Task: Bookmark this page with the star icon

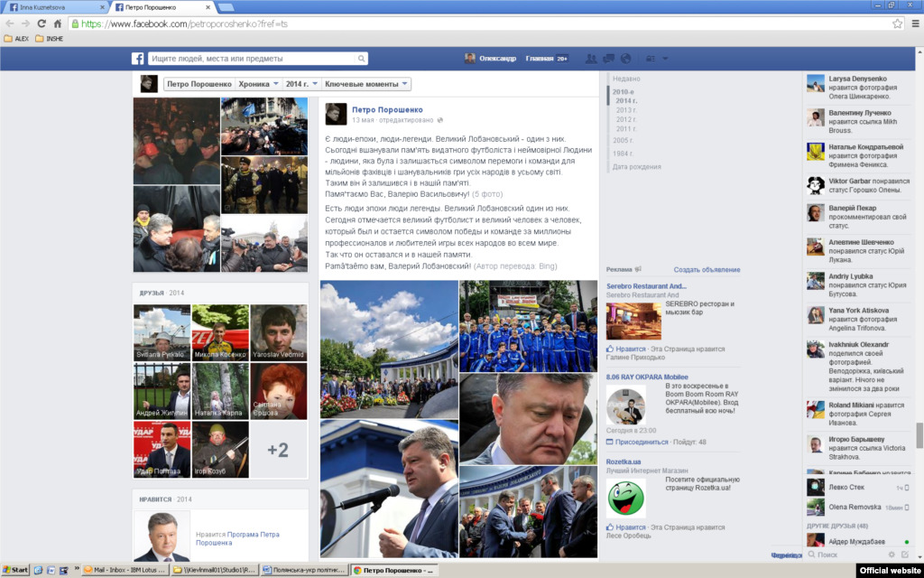Action: click(x=897, y=23)
